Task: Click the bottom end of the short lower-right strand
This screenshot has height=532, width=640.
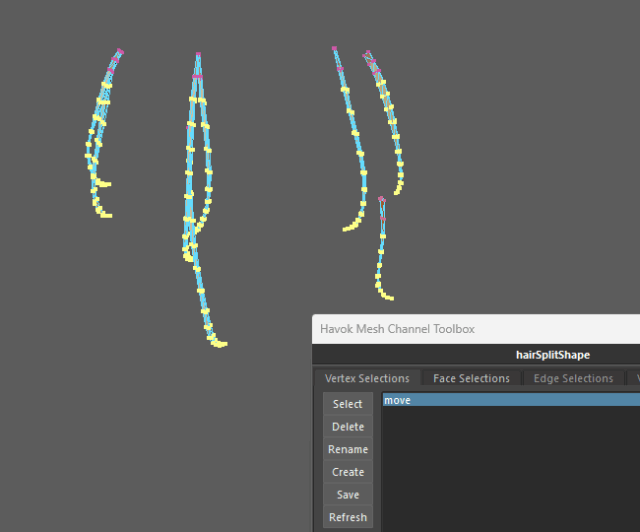Action: point(389,297)
